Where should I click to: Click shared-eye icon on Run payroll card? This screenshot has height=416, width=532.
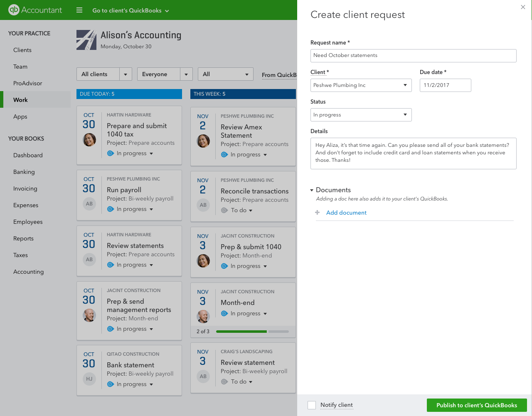coord(111,209)
